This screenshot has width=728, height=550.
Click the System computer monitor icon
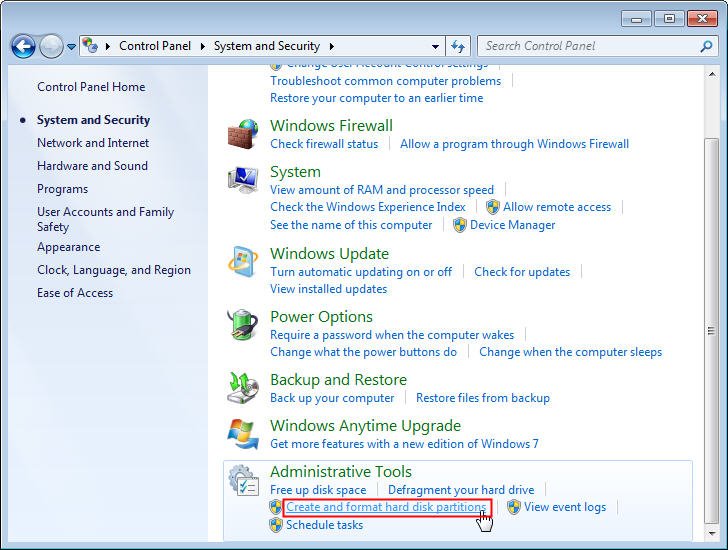pos(243,180)
